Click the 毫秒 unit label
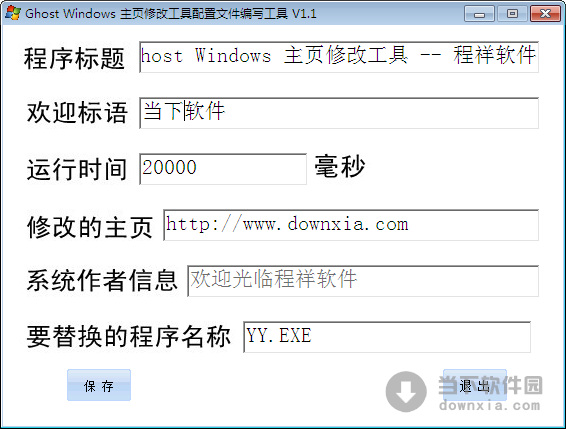The image size is (566, 429). pos(340,166)
